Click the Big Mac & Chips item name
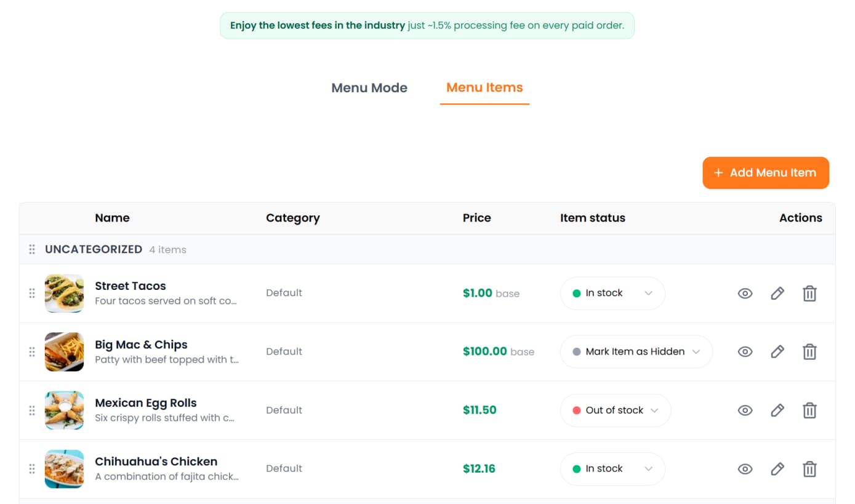Screen dimensions: 855x504 click(141, 345)
